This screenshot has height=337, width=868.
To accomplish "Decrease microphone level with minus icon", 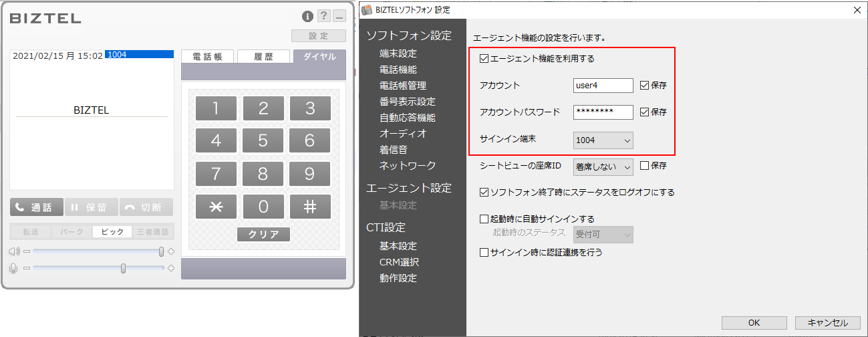I will pyautogui.click(x=27, y=268).
